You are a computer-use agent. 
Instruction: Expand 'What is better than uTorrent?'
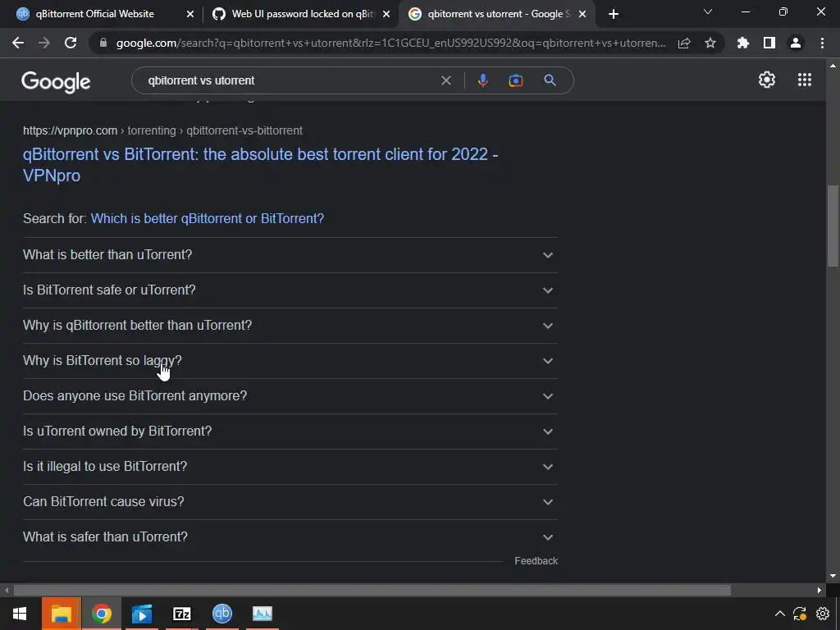290,255
